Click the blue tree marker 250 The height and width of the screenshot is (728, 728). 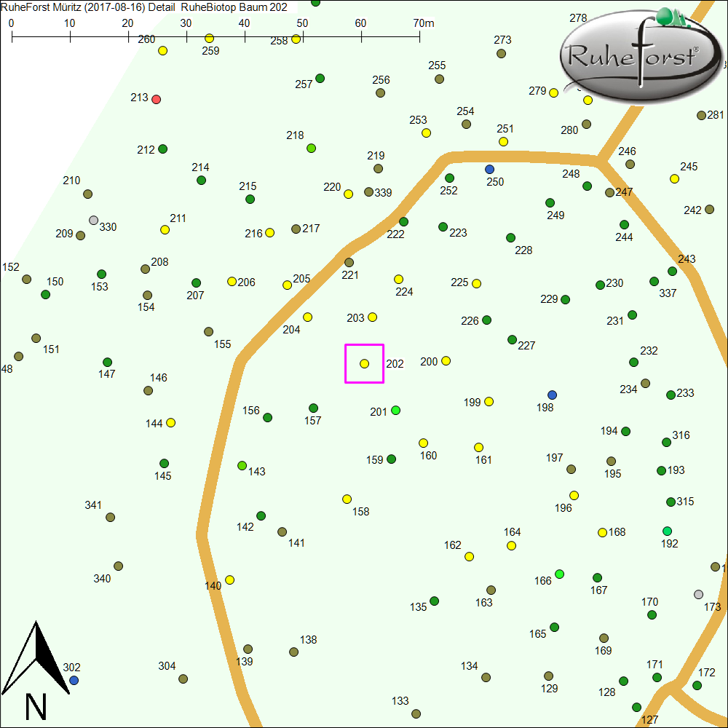tap(489, 169)
